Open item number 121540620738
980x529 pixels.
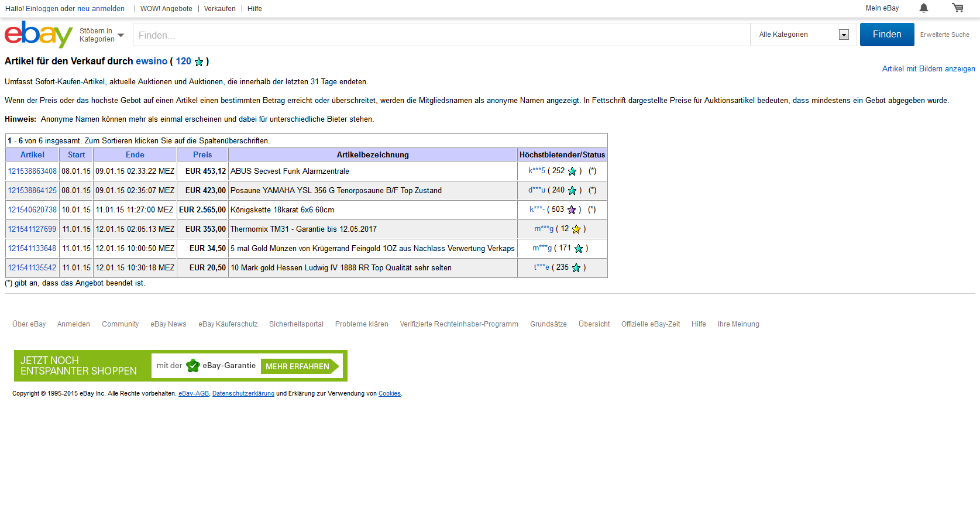point(32,210)
